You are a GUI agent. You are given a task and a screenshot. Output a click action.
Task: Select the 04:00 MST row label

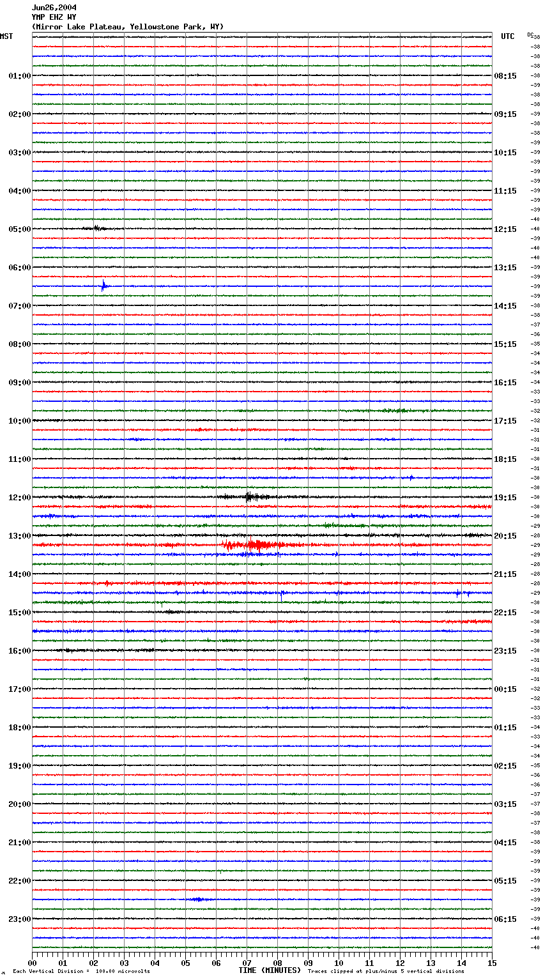tap(20, 191)
